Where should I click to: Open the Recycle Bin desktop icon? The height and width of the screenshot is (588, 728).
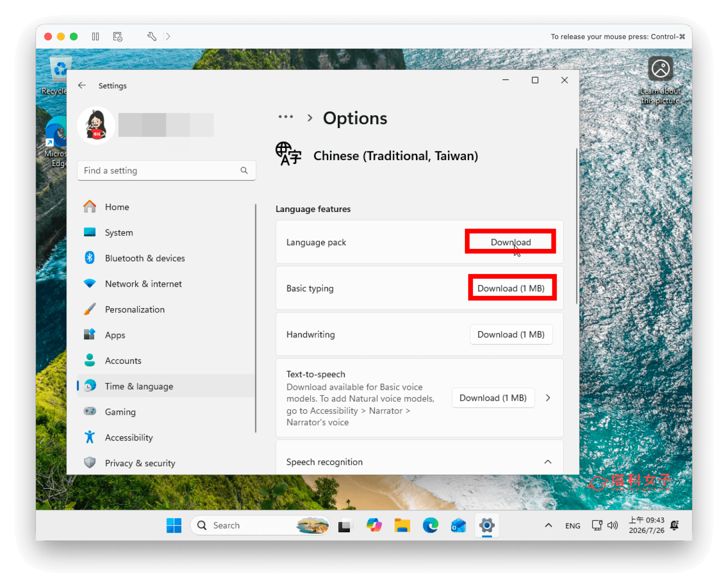[58, 75]
